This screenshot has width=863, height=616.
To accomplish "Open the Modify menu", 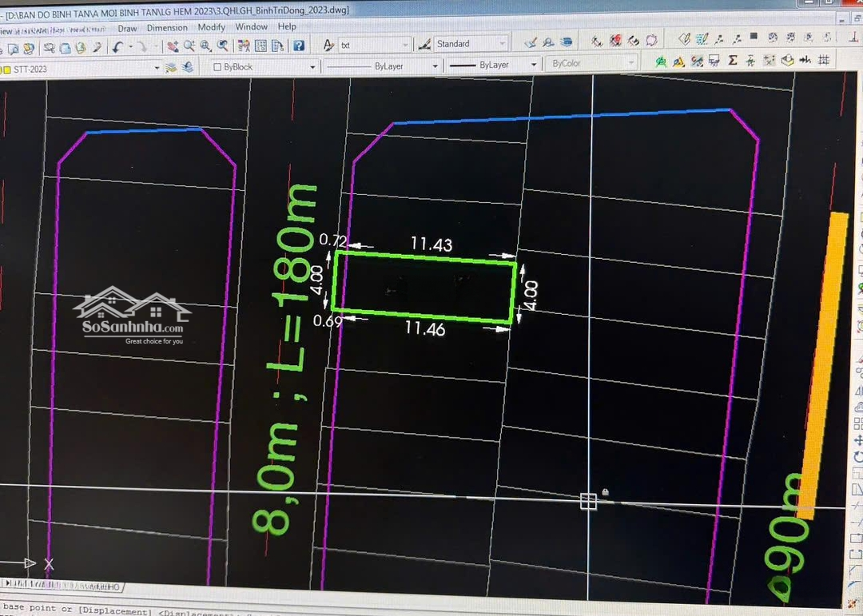I will pos(212,27).
